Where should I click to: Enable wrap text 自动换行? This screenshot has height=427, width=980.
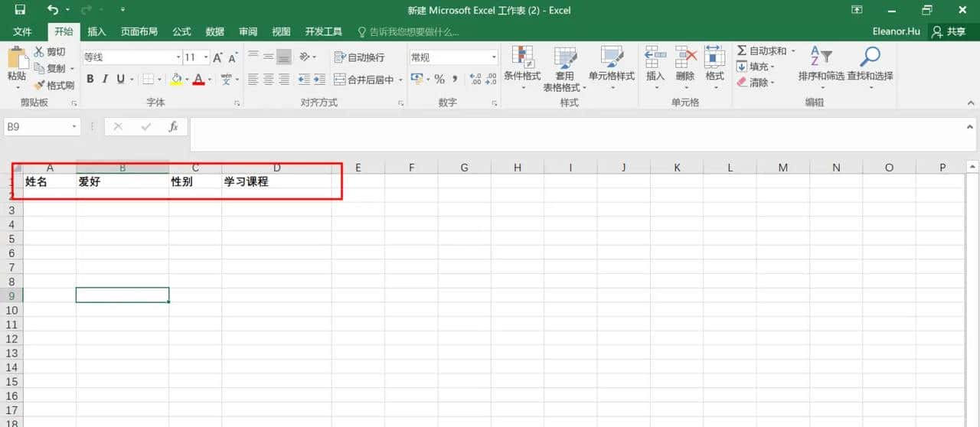point(359,57)
